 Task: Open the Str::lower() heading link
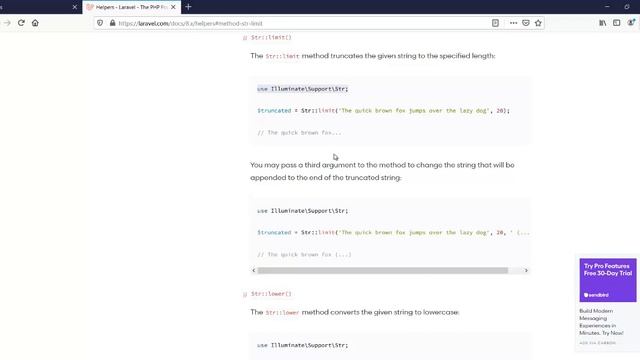coord(271,293)
